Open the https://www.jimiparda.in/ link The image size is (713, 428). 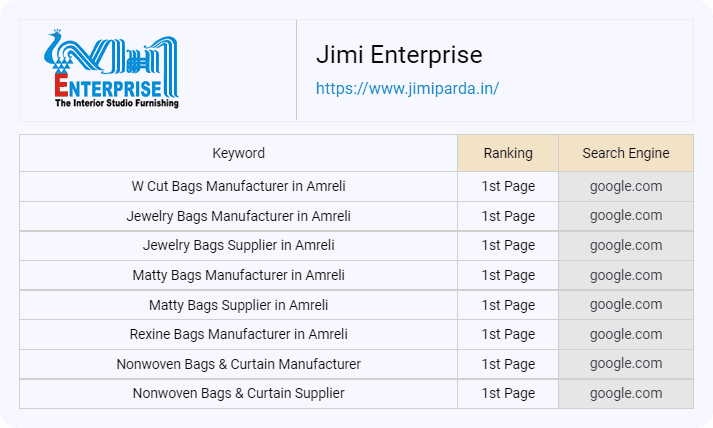click(407, 88)
